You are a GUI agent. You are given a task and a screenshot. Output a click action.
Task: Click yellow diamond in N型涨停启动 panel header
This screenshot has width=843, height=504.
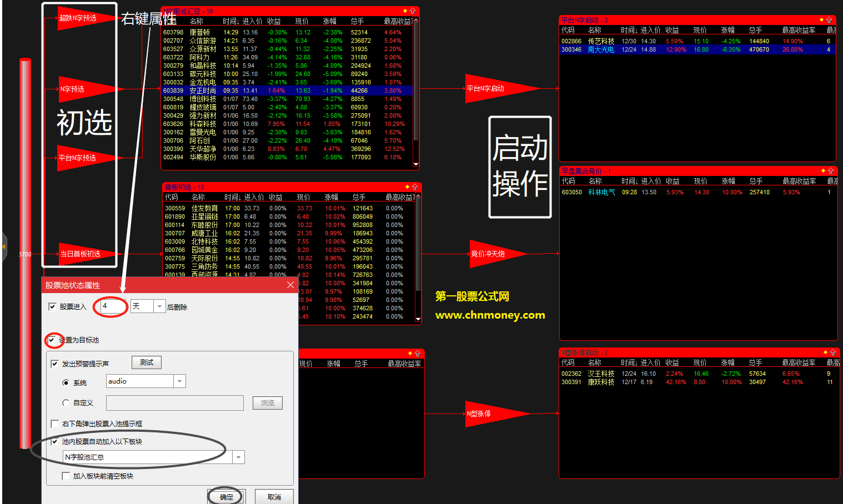[825, 352]
